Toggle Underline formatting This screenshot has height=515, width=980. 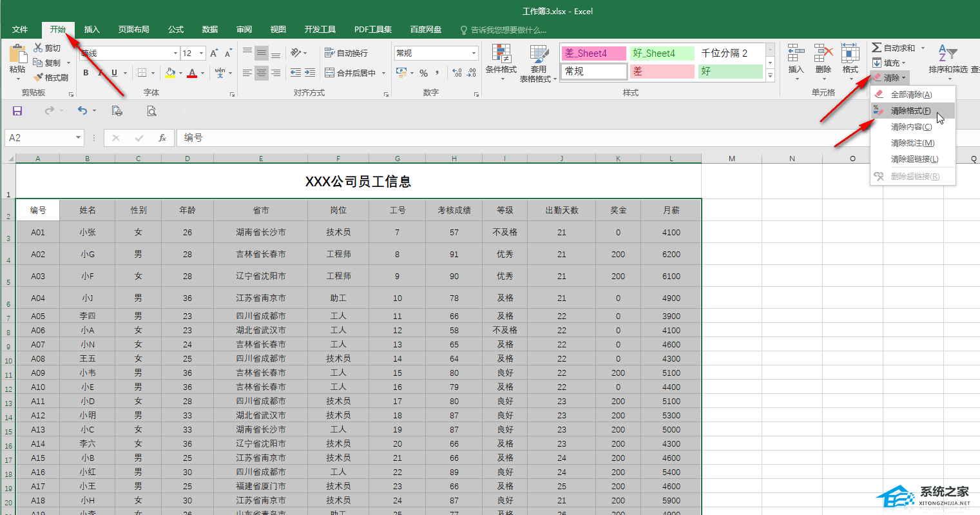(x=114, y=73)
